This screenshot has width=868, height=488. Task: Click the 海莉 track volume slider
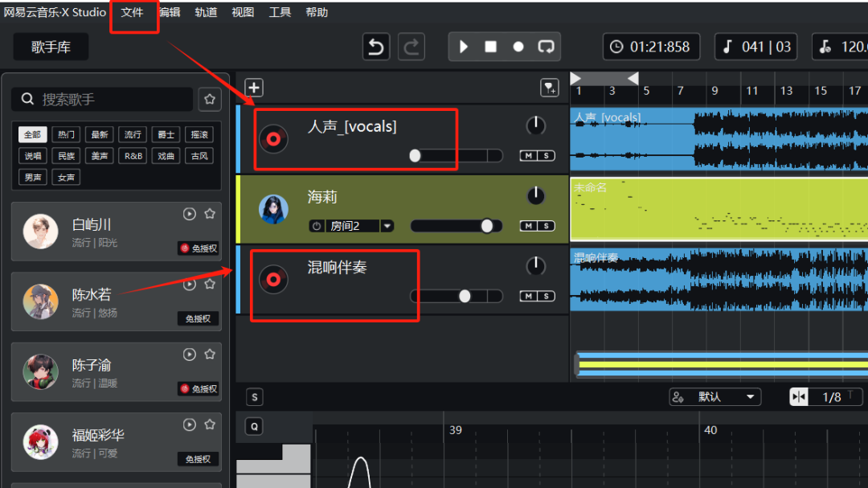tap(456, 226)
